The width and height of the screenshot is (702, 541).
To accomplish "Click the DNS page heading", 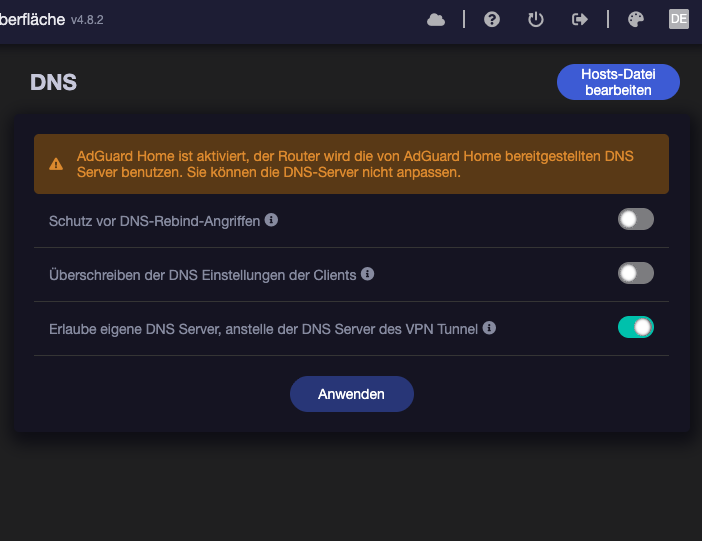I will 53,82.
